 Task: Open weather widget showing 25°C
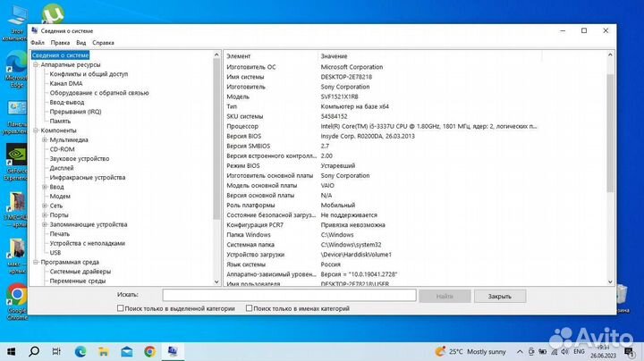pyautogui.click(x=470, y=351)
